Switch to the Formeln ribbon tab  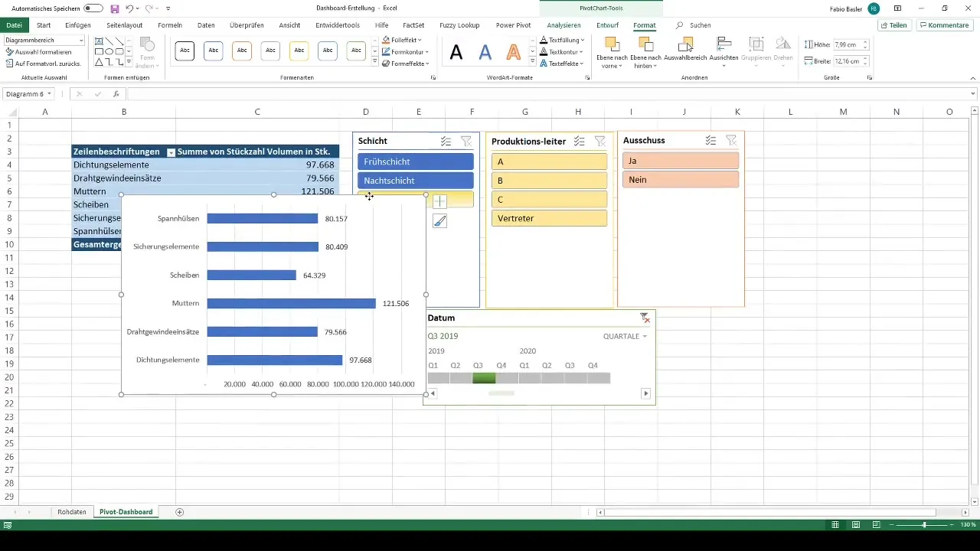point(170,25)
